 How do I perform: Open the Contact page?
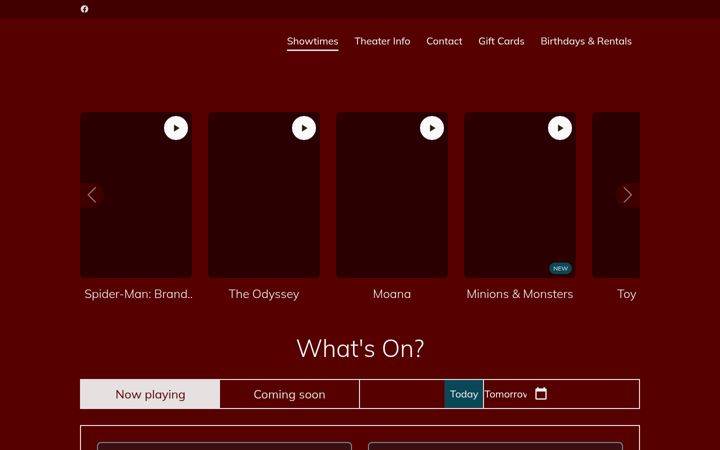(444, 41)
